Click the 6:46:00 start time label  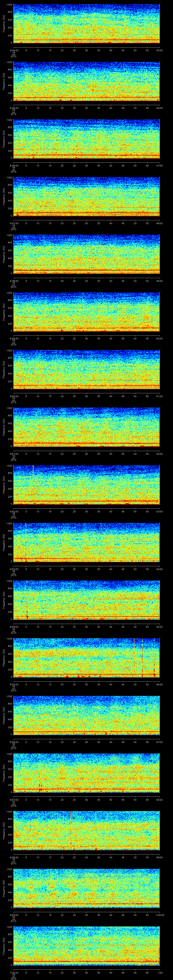14,165
